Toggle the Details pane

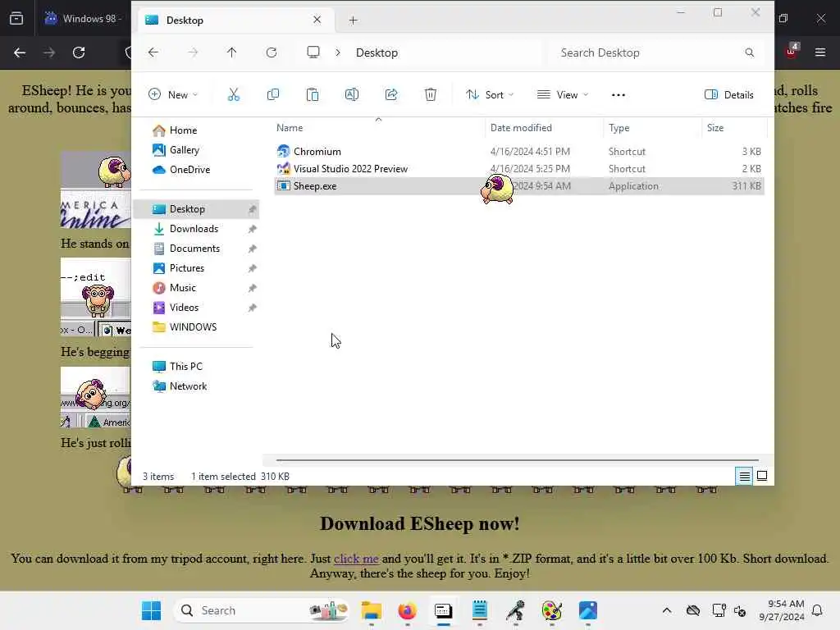pyautogui.click(x=729, y=95)
